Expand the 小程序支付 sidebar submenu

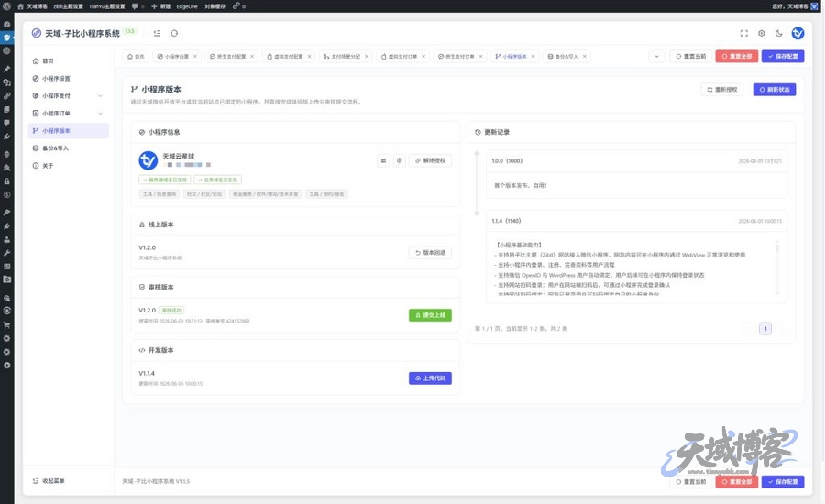point(100,95)
